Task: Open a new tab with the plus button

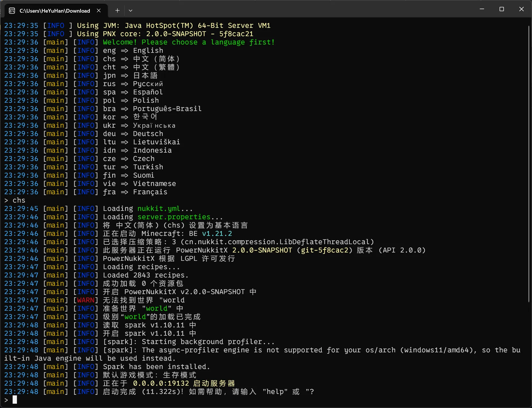Action: pos(117,11)
